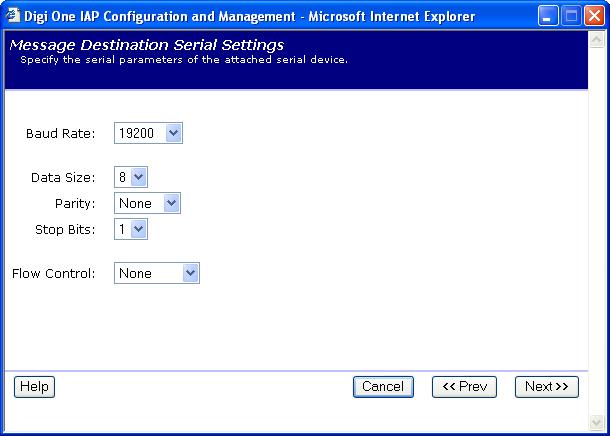Open the Parity dropdown list
This screenshot has height=436, width=610.
(x=147, y=203)
